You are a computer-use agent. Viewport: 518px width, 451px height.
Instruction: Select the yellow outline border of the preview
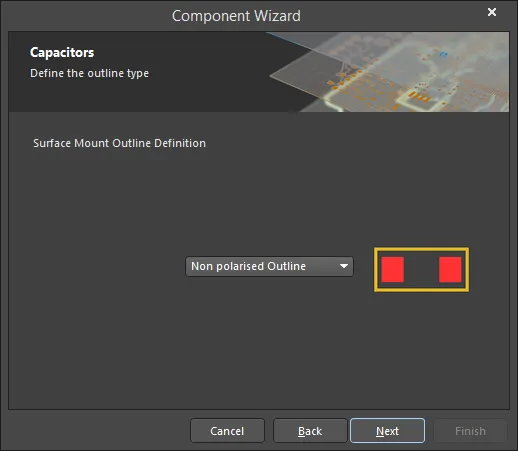[x=421, y=249]
